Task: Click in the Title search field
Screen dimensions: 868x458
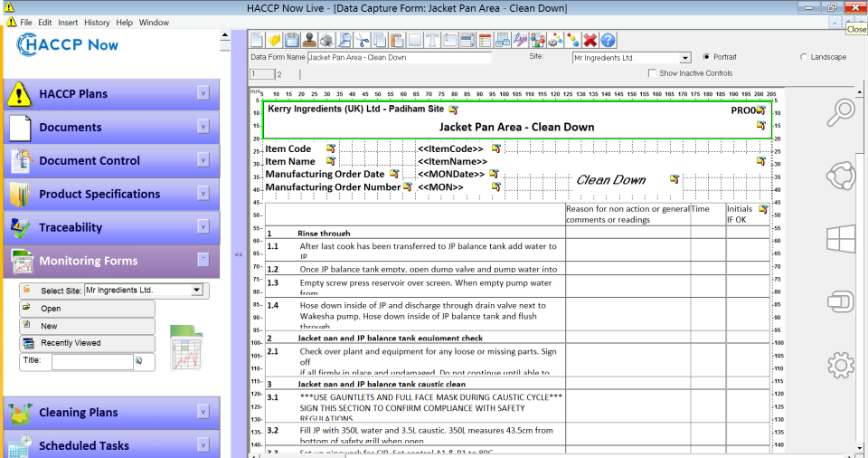Action: coord(92,361)
